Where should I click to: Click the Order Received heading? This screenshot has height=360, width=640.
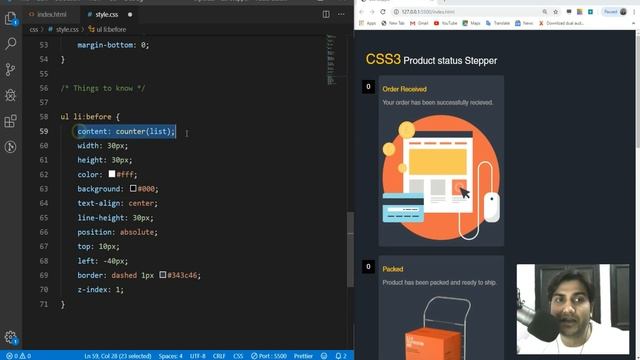coord(404,89)
